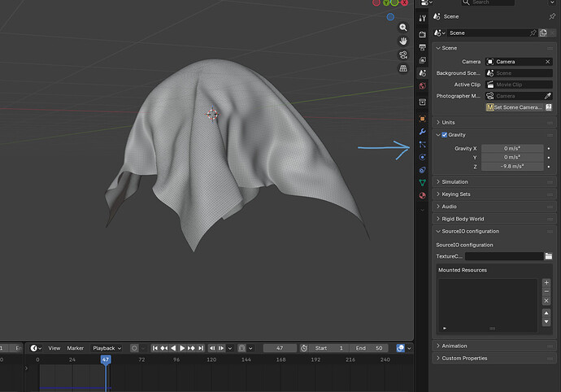Add a mounted resource with plus button
This screenshot has height=392, width=561.
click(x=546, y=283)
